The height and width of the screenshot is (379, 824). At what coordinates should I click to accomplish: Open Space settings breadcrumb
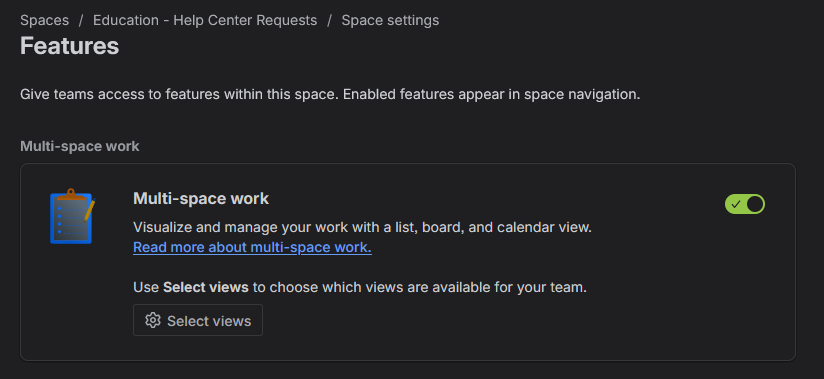[x=390, y=21]
